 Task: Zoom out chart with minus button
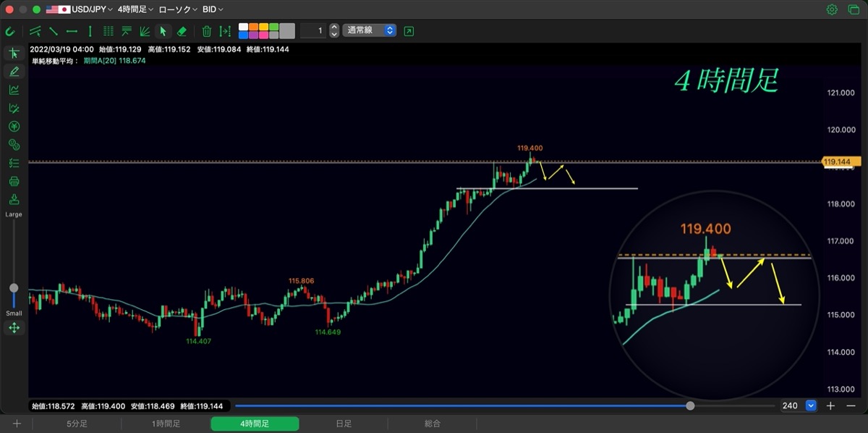[x=851, y=405]
